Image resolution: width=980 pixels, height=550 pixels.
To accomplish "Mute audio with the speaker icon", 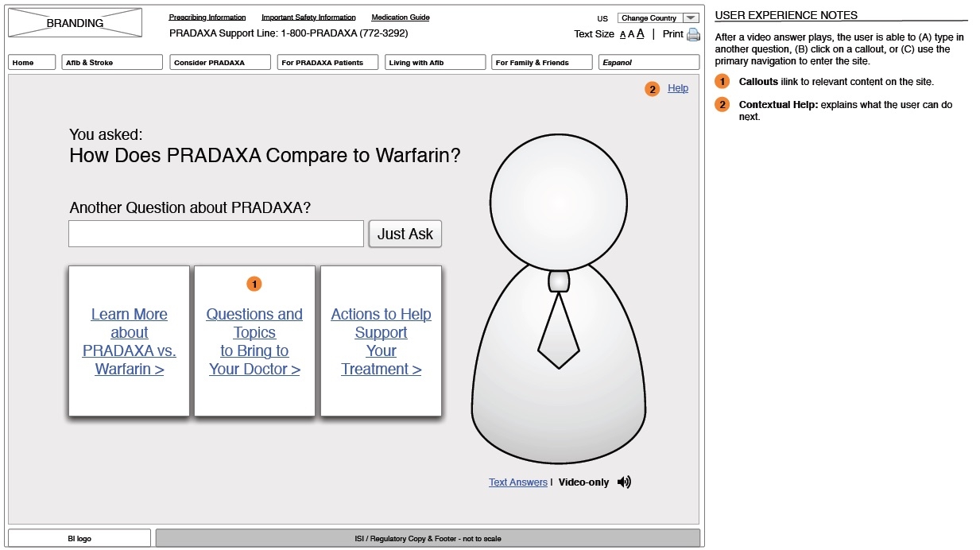I will pos(624,482).
